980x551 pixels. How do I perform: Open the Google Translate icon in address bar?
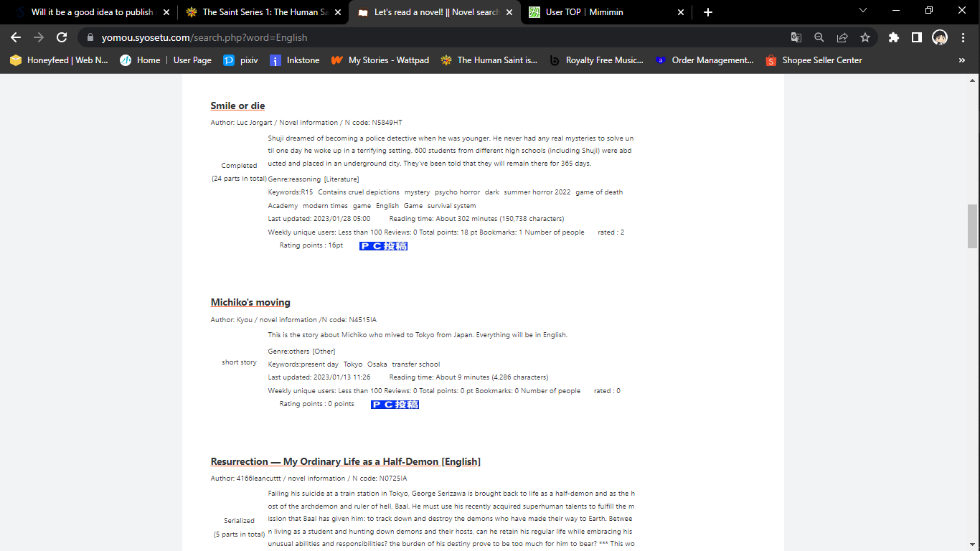point(796,37)
